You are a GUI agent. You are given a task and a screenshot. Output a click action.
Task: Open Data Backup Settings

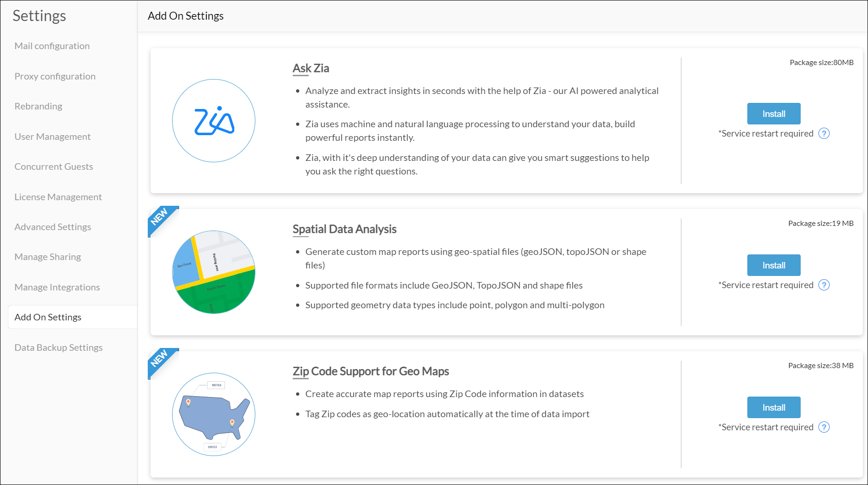tap(58, 347)
